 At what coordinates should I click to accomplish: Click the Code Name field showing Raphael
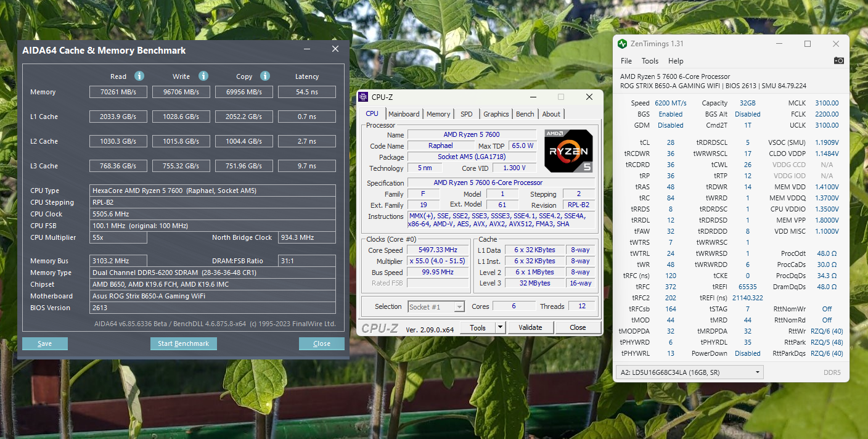point(441,146)
